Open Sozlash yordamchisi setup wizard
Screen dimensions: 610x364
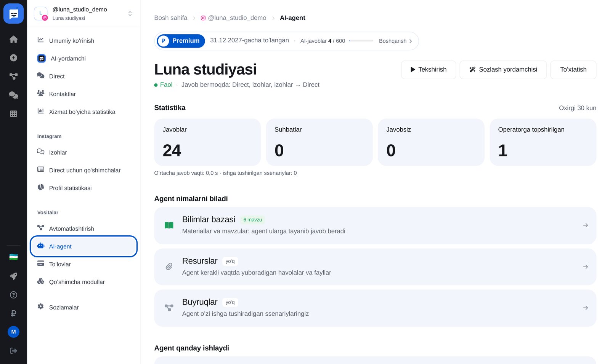tap(503, 70)
